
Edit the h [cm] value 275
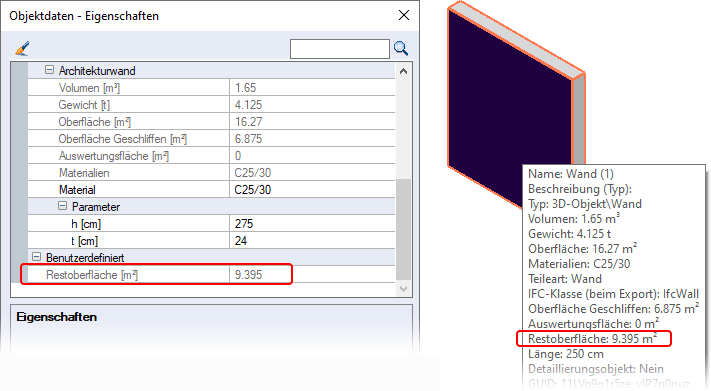[x=244, y=224]
